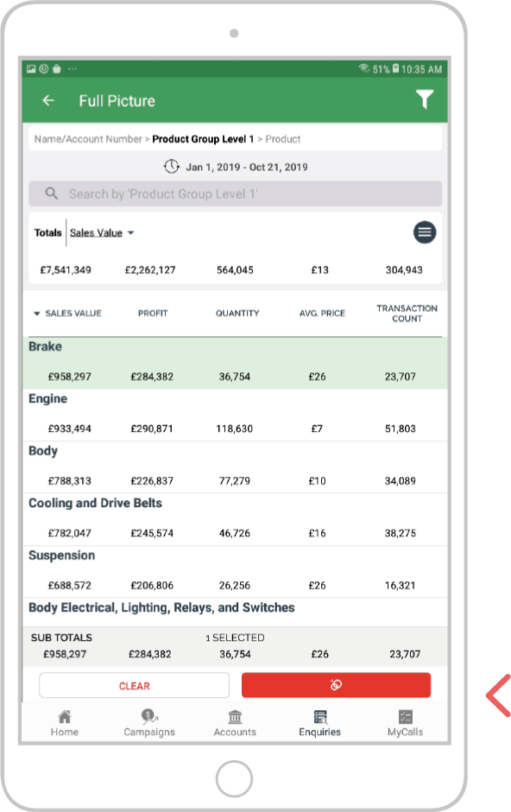This screenshot has width=511, height=812.
Task: Sort by Sales Value column header
Action: 67,314
